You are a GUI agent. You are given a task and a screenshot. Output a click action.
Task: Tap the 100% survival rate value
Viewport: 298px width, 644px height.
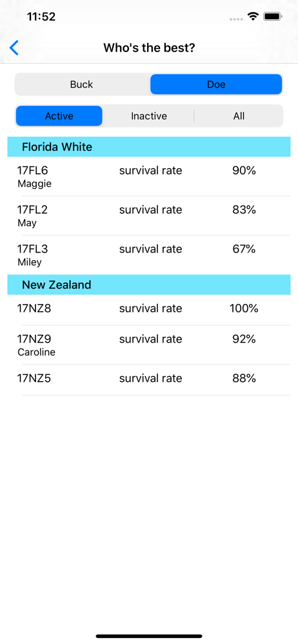coord(244,308)
